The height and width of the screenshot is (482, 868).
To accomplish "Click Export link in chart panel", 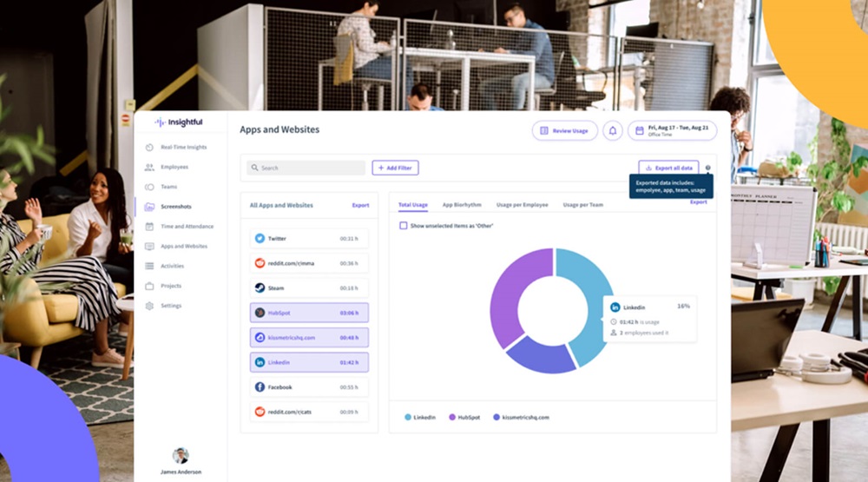I will tap(698, 202).
